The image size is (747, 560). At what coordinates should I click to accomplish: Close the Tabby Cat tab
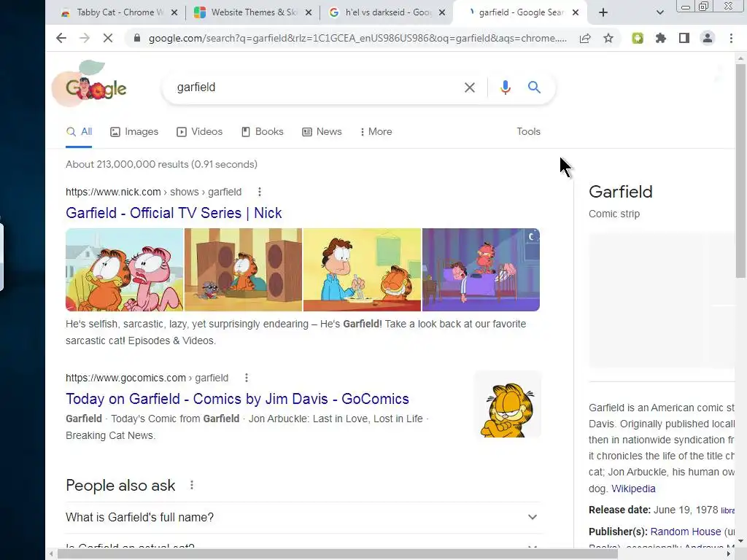click(x=174, y=12)
